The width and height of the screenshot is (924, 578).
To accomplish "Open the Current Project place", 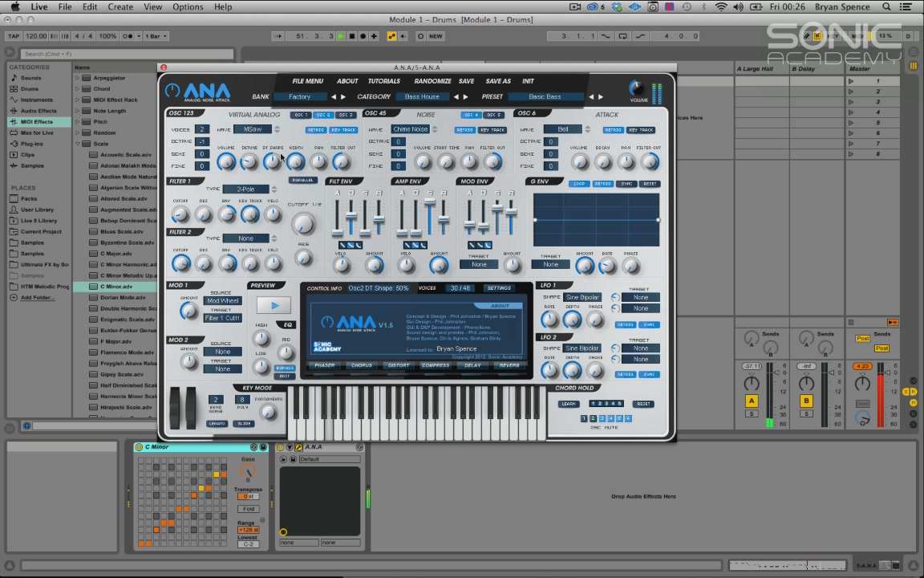I will coord(41,232).
